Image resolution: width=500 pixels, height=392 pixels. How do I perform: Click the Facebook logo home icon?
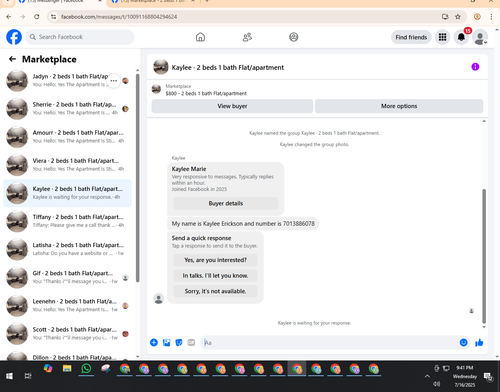coord(14,37)
